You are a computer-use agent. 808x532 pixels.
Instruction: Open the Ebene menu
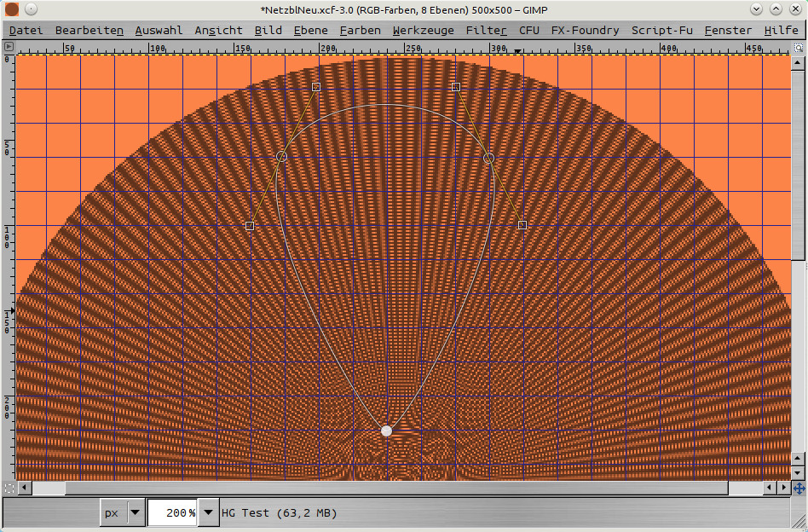click(x=310, y=30)
